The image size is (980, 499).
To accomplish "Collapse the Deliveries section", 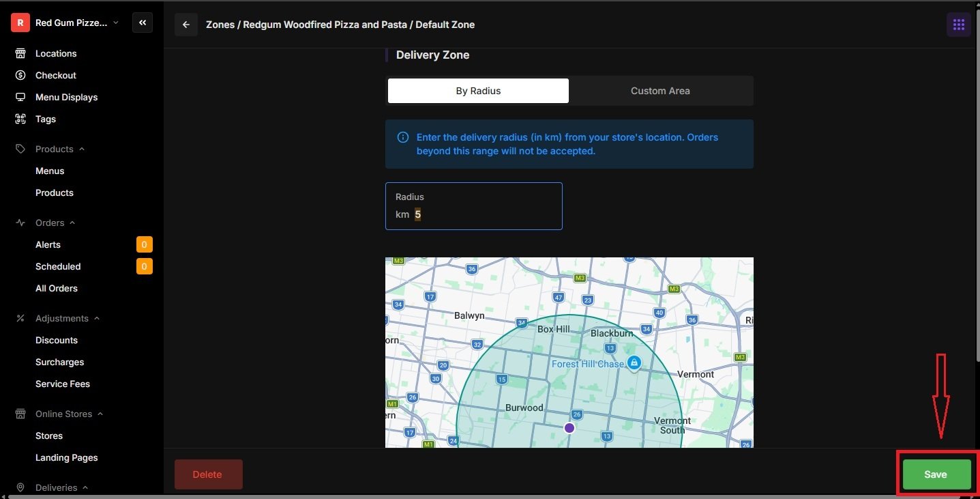I will 52,487.
